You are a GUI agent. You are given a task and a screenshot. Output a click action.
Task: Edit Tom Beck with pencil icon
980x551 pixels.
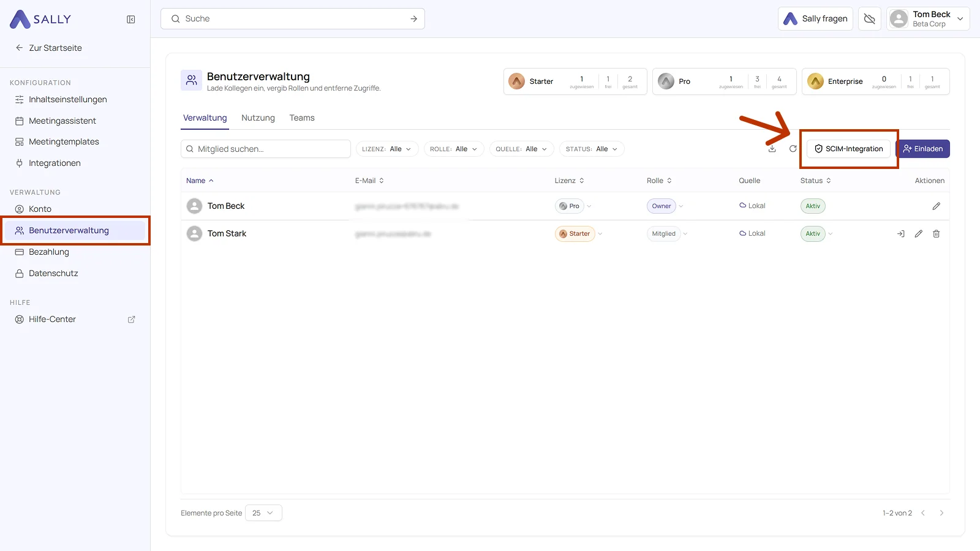[x=937, y=206]
